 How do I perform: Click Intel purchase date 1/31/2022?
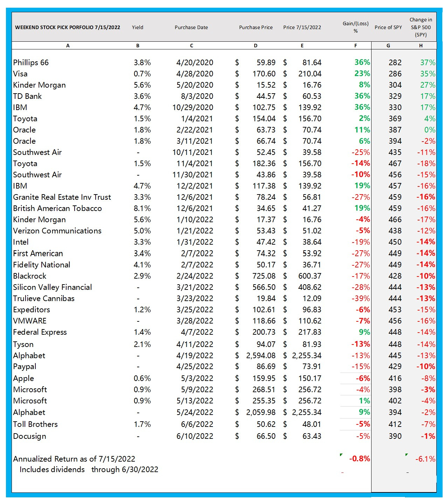[195, 242]
